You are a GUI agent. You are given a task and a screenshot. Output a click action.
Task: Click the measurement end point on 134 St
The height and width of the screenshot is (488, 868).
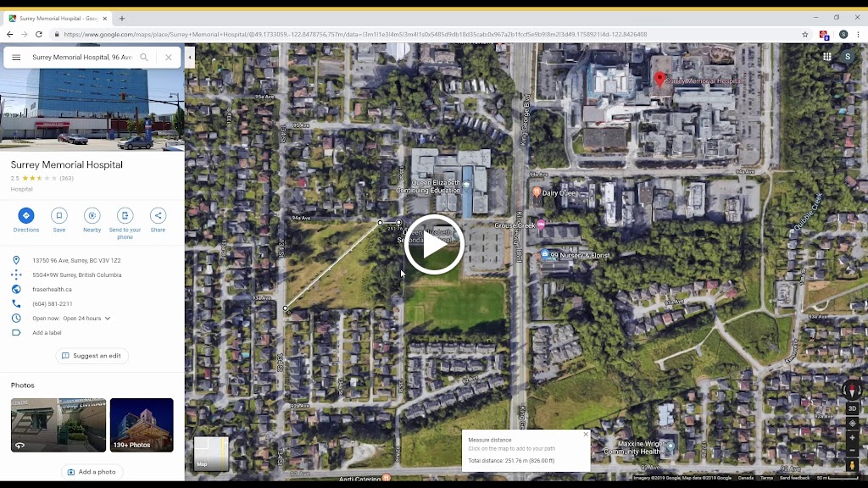click(x=285, y=308)
